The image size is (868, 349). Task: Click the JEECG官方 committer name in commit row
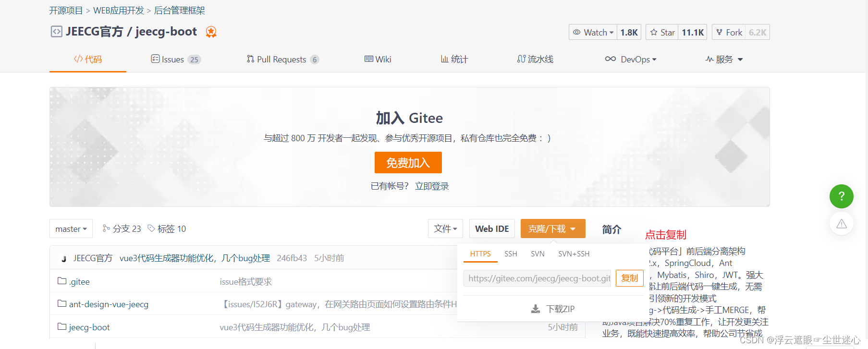coord(93,258)
